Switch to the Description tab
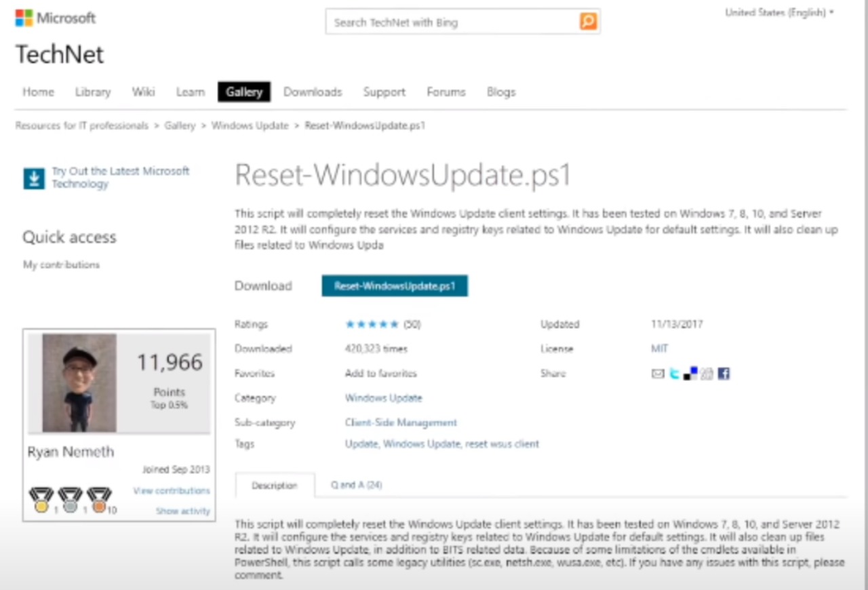 point(275,485)
